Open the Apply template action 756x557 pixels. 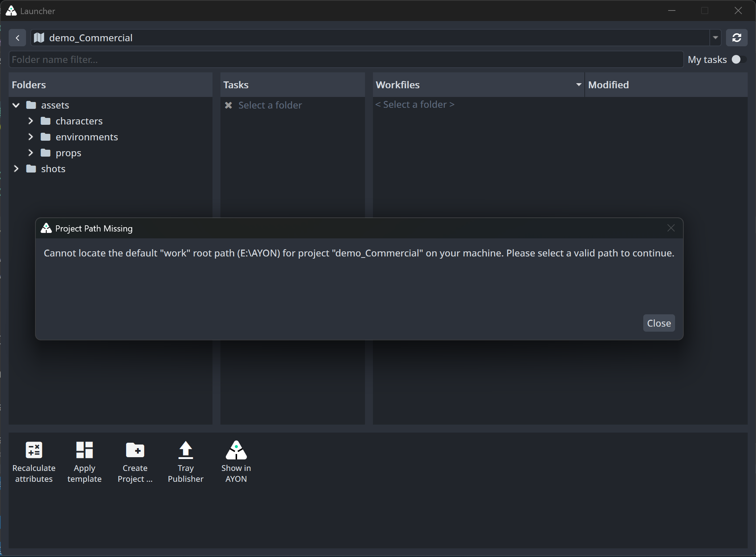pos(85,462)
